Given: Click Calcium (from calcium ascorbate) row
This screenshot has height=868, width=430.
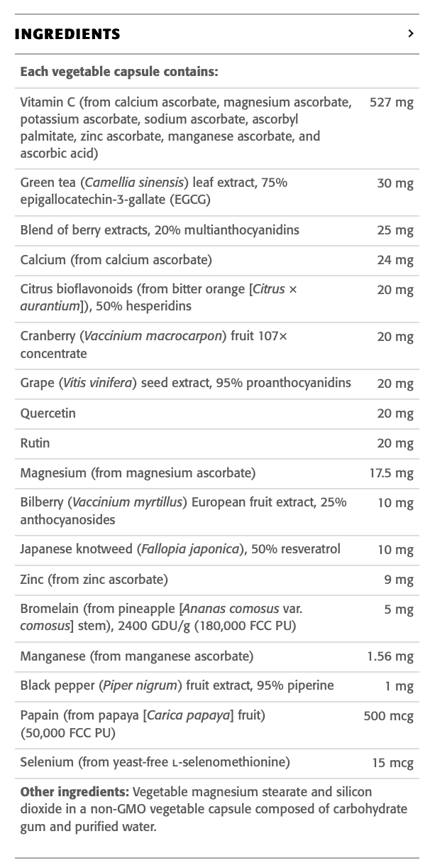Looking at the screenshot, I should (116, 260).
